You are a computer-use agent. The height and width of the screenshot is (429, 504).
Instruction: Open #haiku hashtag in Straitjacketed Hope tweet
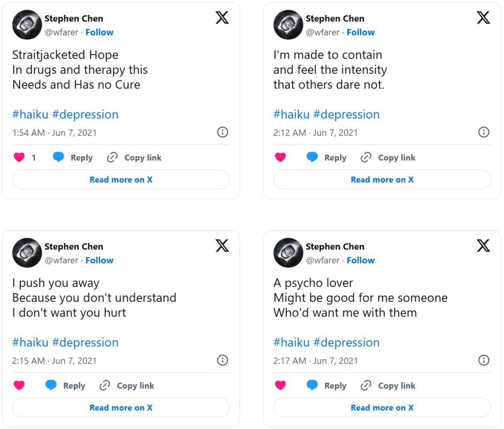(x=30, y=114)
